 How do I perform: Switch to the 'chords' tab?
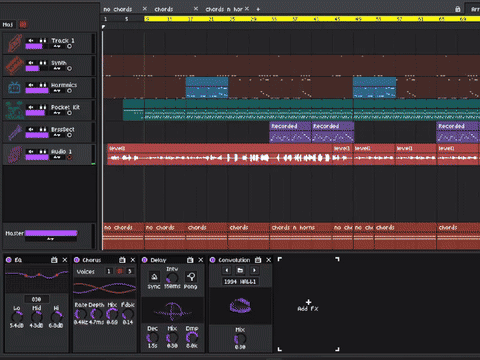(164, 9)
